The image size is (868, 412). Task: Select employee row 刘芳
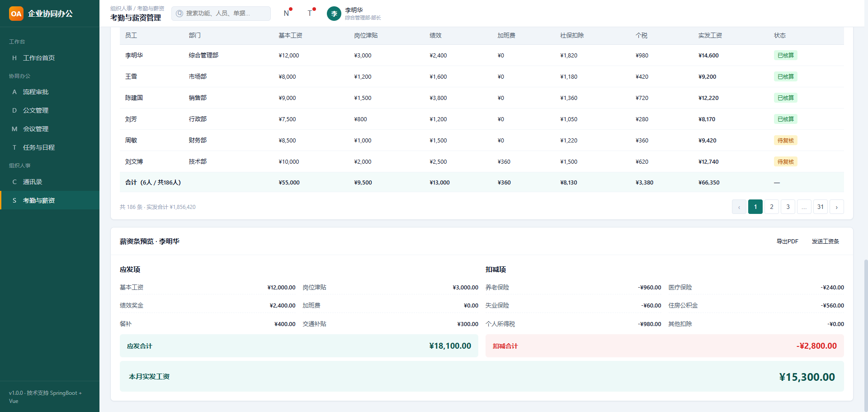click(481, 119)
